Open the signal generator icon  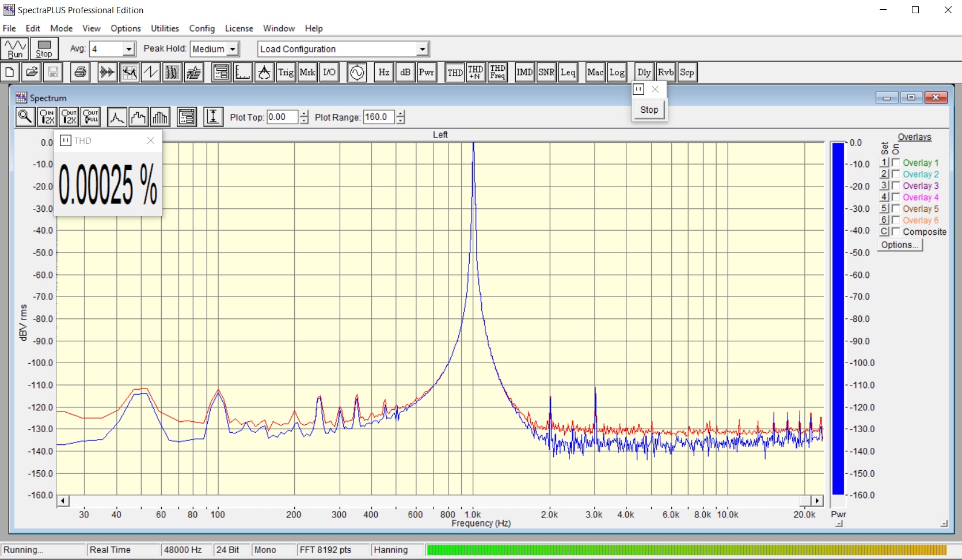click(x=357, y=73)
